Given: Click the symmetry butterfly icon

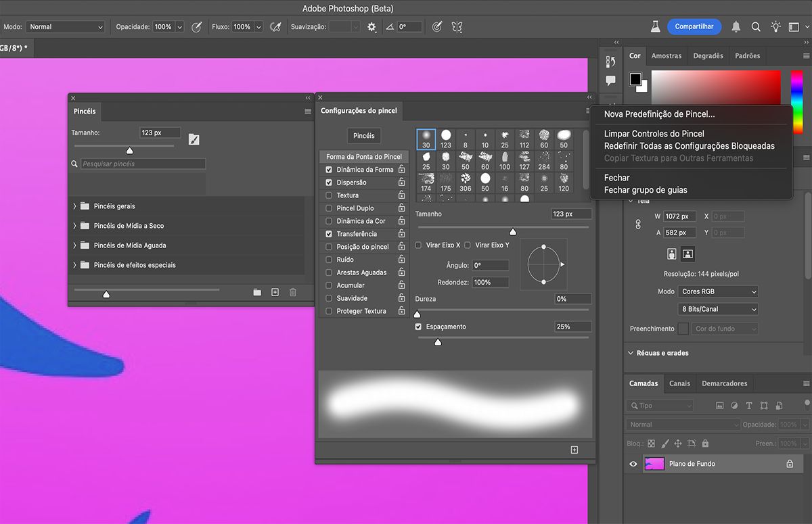Looking at the screenshot, I should pos(457,27).
